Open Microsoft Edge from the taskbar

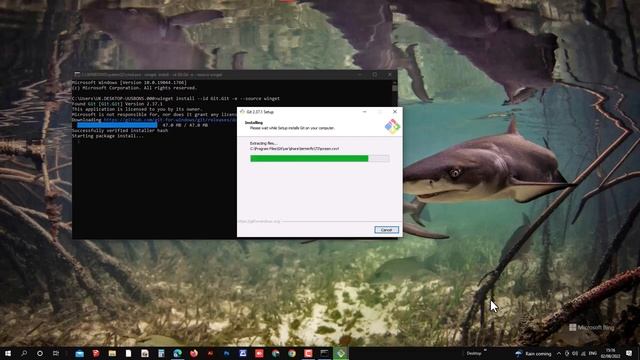tap(178, 353)
